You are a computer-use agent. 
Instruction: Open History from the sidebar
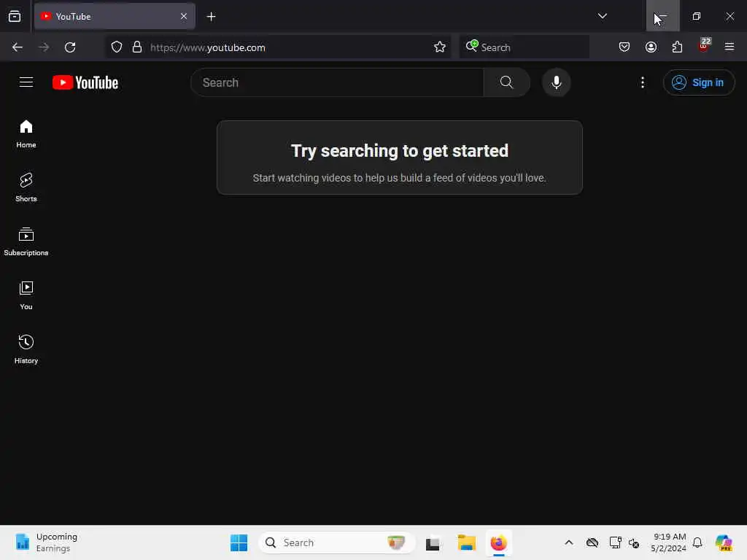(x=26, y=349)
